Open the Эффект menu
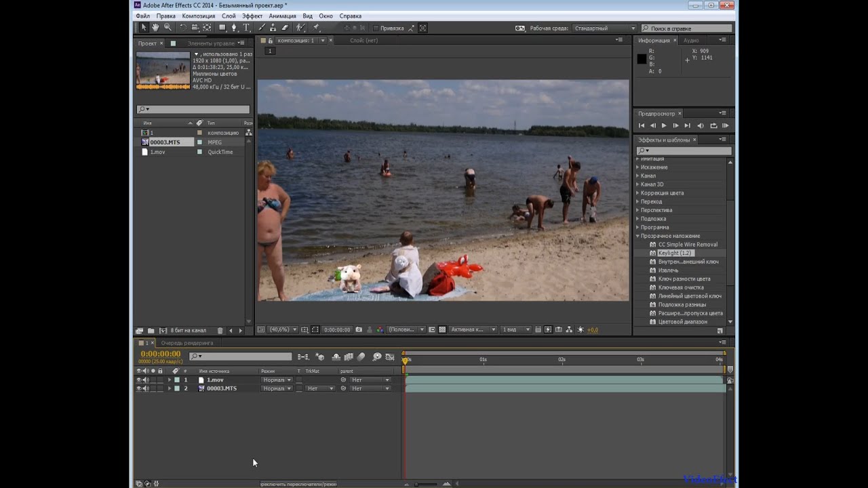This screenshot has height=488, width=868. click(x=252, y=16)
